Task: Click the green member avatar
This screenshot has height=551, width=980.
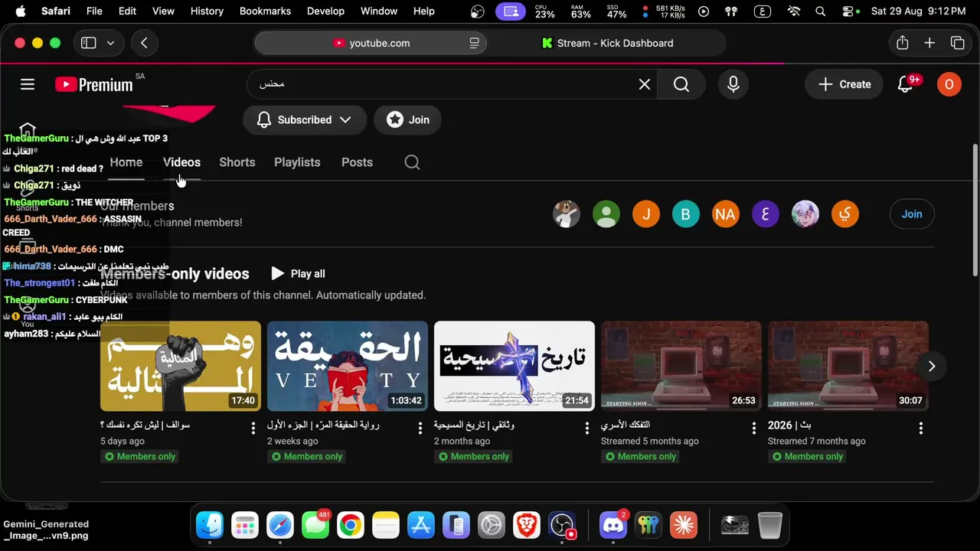Action: (606, 214)
